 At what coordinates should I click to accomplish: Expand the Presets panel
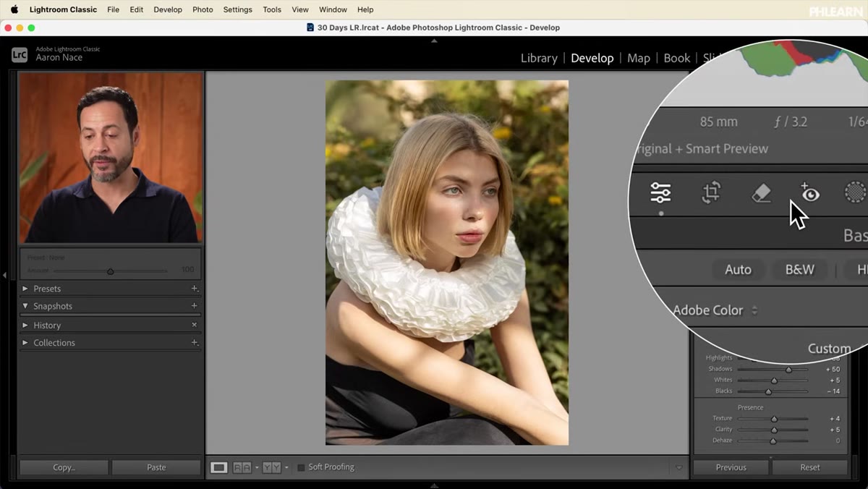(25, 289)
